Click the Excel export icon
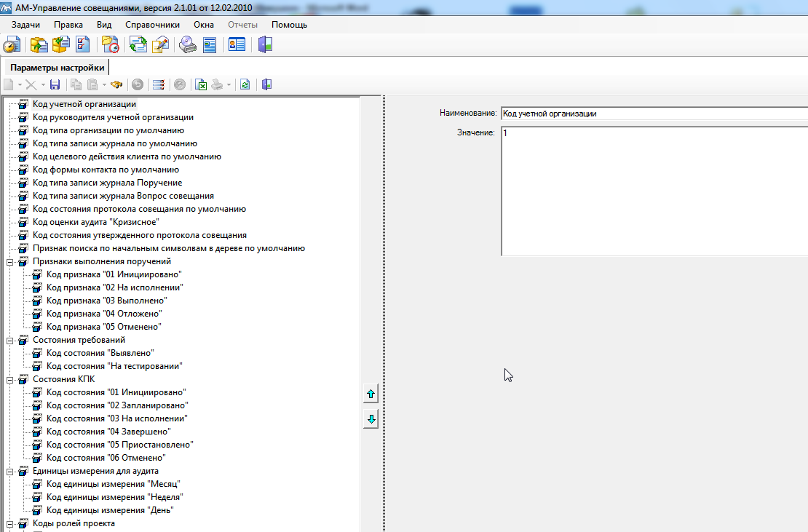Viewport: 808px width, 532px height. tap(201, 84)
